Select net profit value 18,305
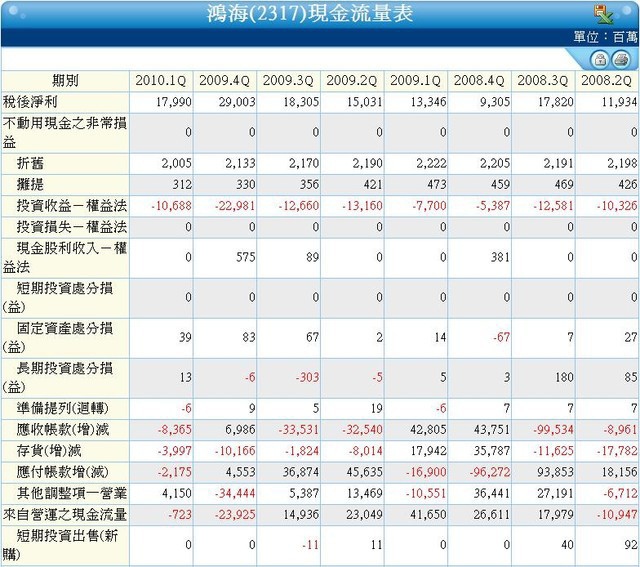This screenshot has width=640, height=567. pyautogui.click(x=301, y=102)
